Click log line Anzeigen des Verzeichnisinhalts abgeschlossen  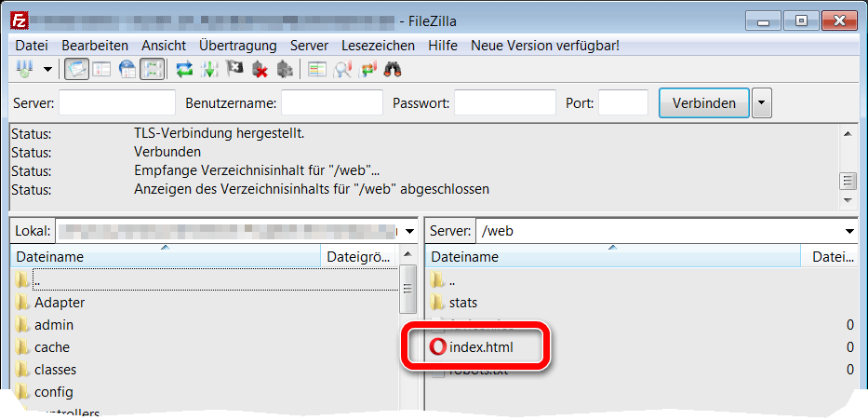pos(312,189)
